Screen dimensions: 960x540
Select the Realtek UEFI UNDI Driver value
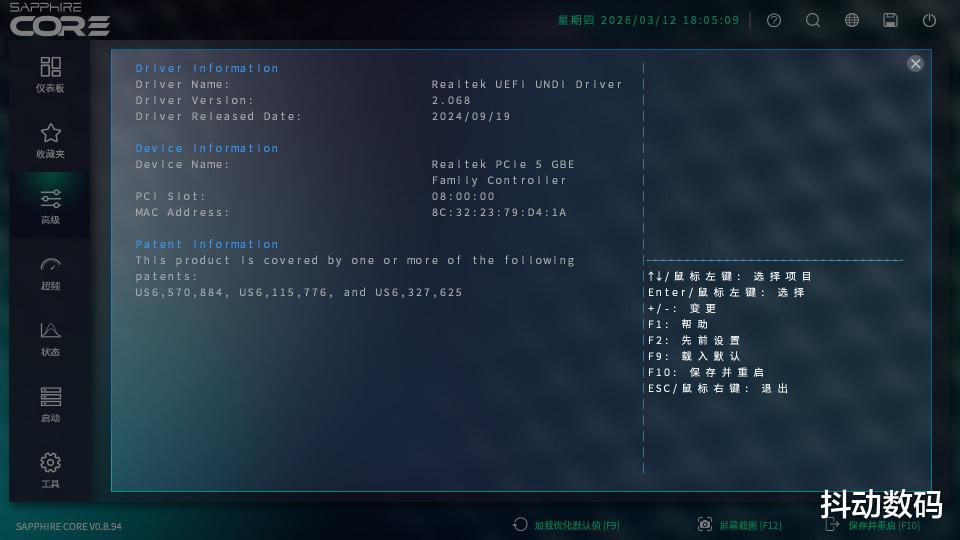tap(527, 84)
